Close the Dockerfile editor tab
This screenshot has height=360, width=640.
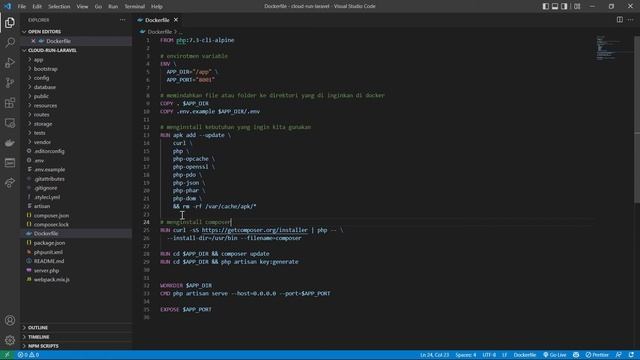(176, 20)
